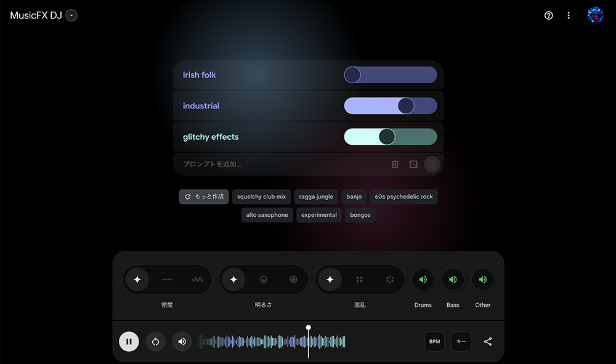Select the irish folk prompt label
Image resolution: width=616 pixels, height=364 pixels.
[199, 75]
